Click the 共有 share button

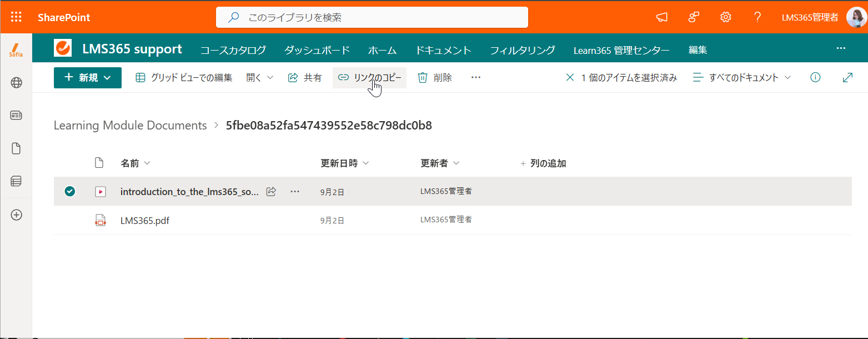[305, 78]
